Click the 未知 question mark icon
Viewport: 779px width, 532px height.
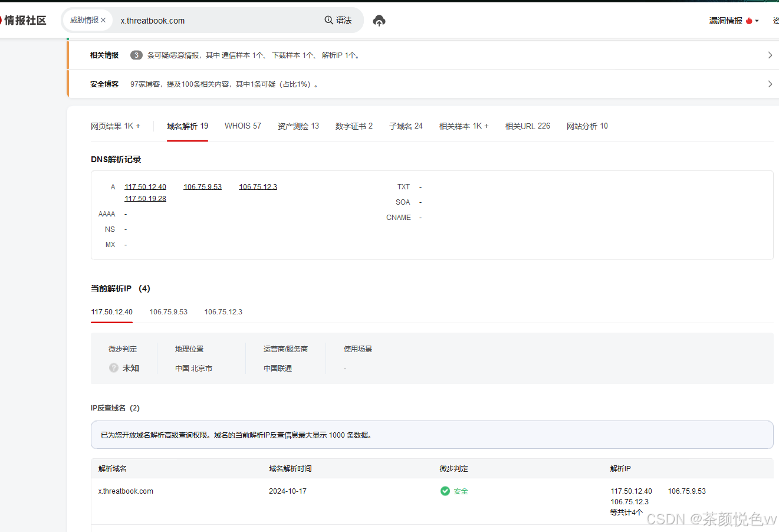pos(114,367)
